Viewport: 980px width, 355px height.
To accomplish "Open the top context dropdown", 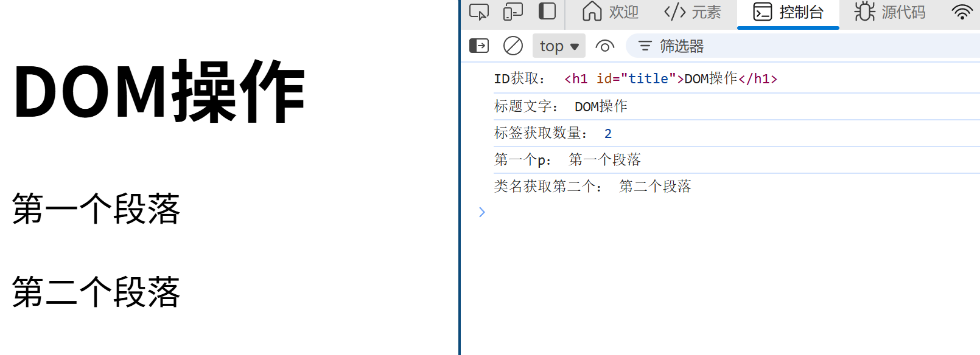I will point(559,46).
